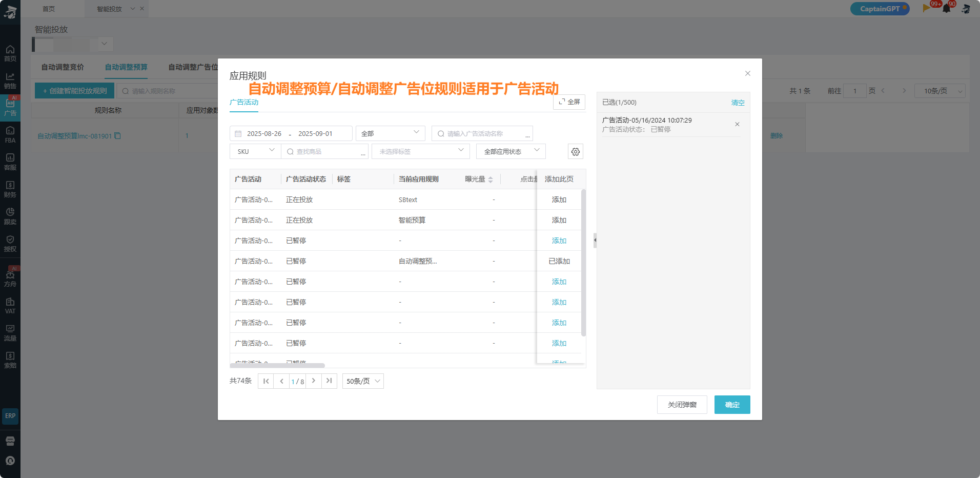Open the VAT sidebar icon
Viewport: 980px width, 478px height.
coord(10,306)
